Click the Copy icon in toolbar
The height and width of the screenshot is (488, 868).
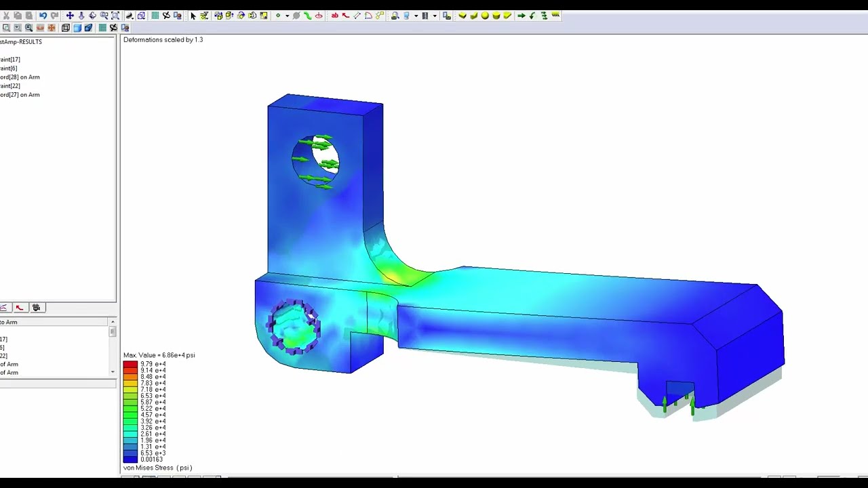(x=18, y=16)
